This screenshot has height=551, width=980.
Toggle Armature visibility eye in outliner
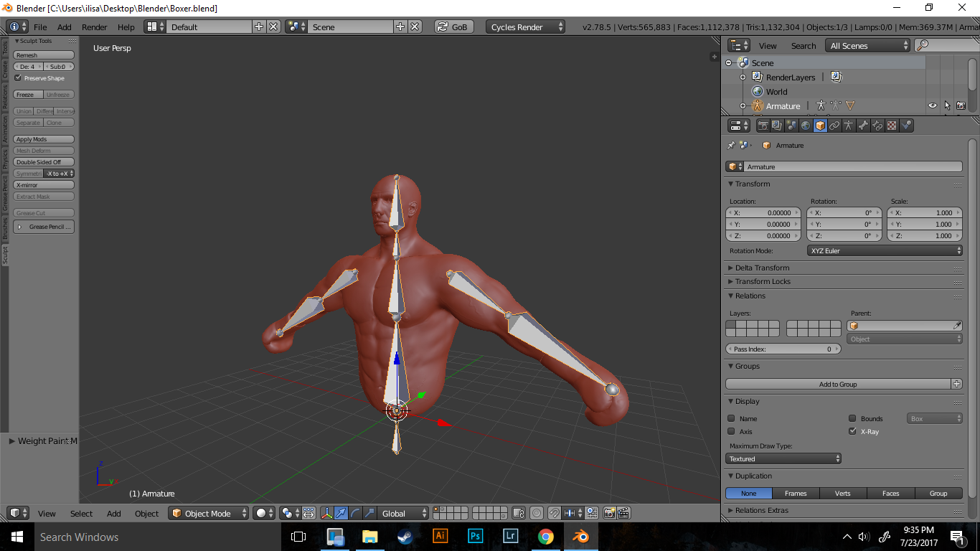point(933,105)
